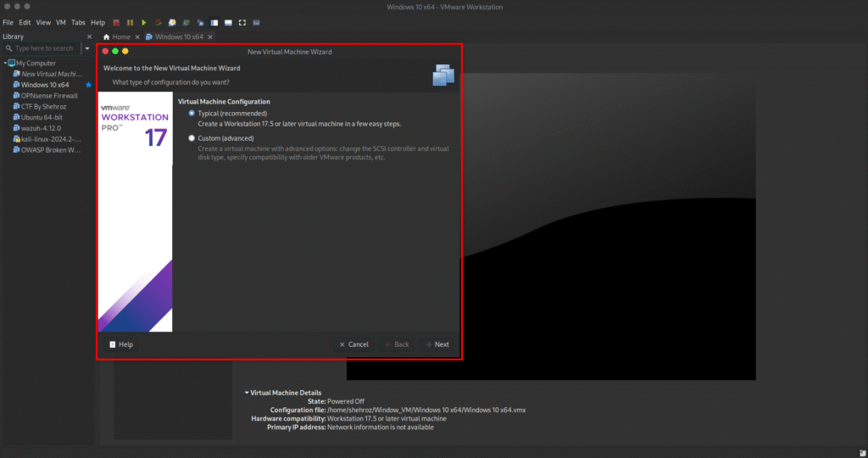Open the View menu
868x458 pixels.
point(43,23)
